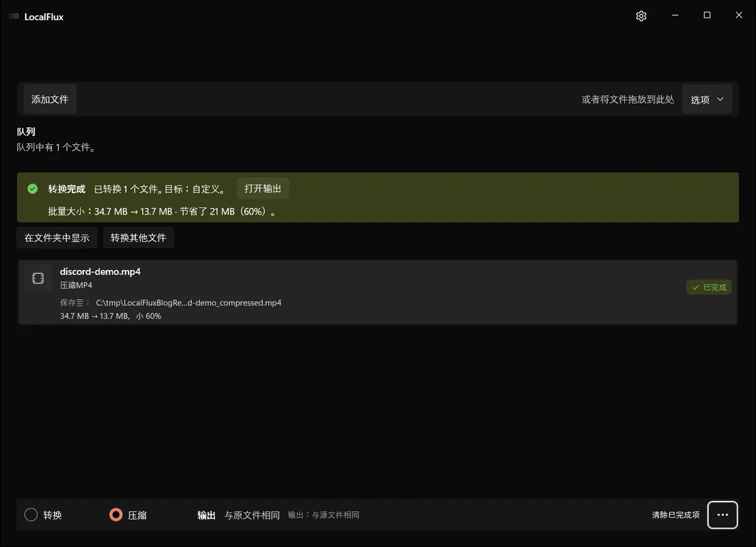Image resolution: width=756 pixels, height=547 pixels.
Task: Click the 打开输出 button
Action: click(263, 189)
